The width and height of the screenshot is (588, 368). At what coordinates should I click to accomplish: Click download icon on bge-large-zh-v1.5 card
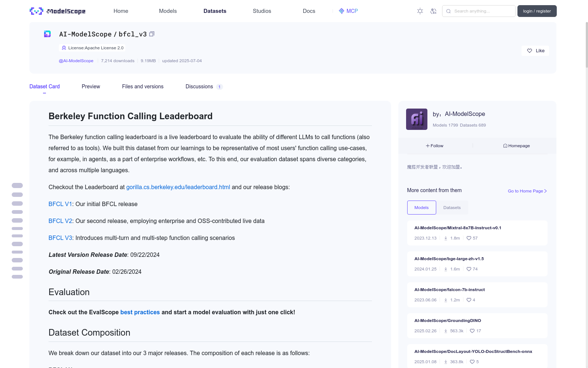pyautogui.click(x=446, y=269)
